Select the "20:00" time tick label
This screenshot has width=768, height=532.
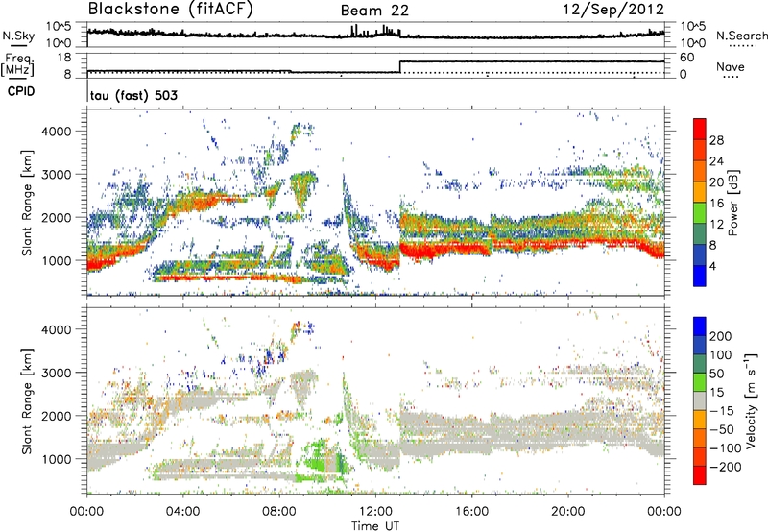(568, 512)
